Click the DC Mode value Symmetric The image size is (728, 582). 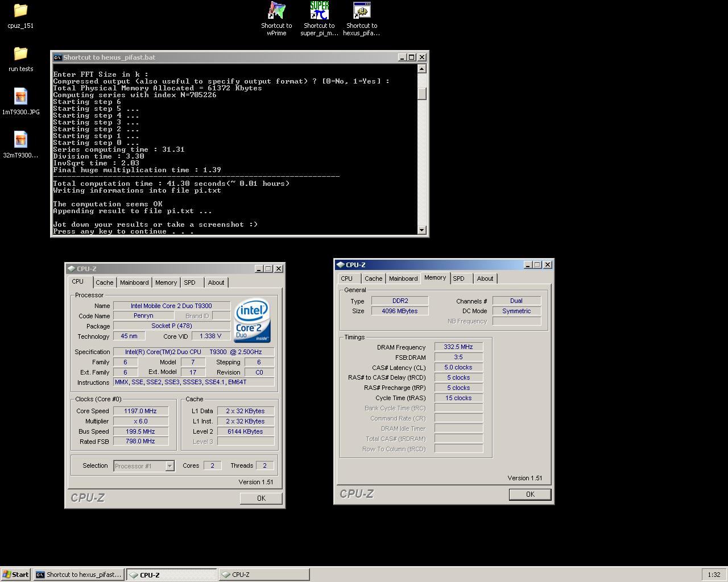pos(516,311)
